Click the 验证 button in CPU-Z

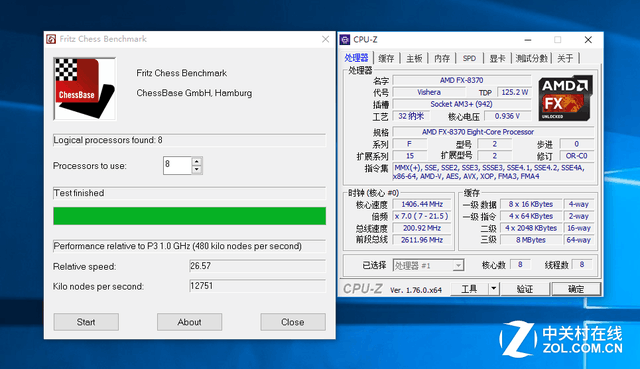pos(525,289)
